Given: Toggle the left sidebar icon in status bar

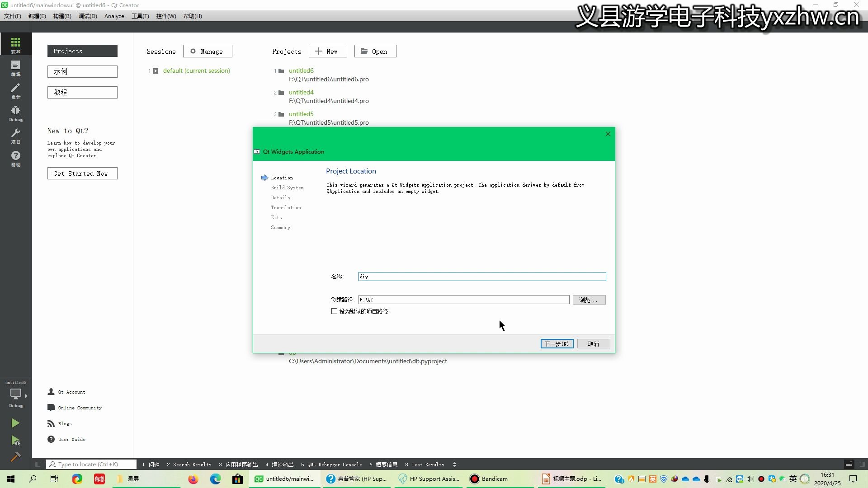Looking at the screenshot, I should [x=38, y=465].
